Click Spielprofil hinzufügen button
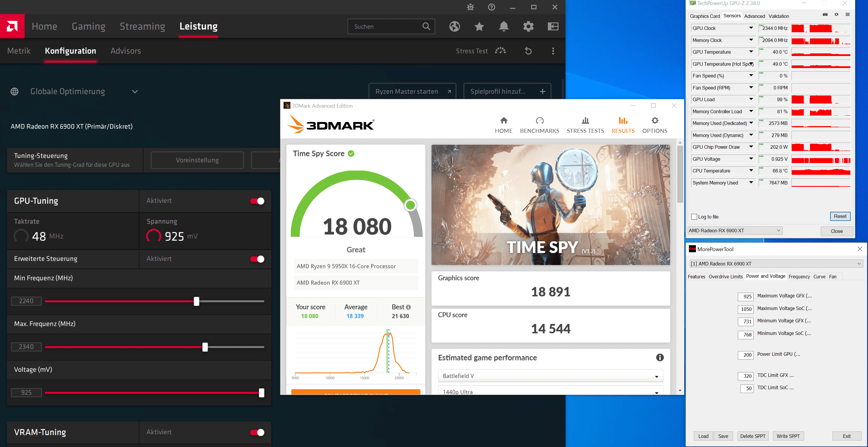Viewport: 868px width, 447px height. click(507, 91)
